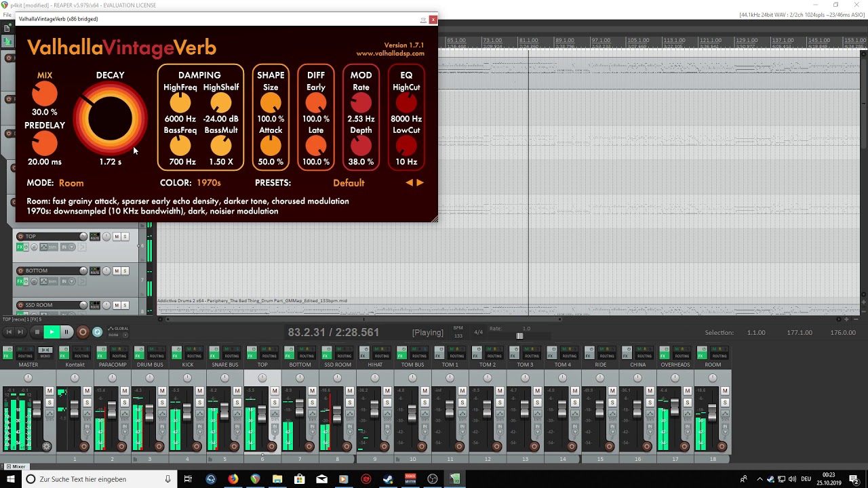
Task: Open the input dropdown on the BOTTOM track panel
Action: pos(68,281)
